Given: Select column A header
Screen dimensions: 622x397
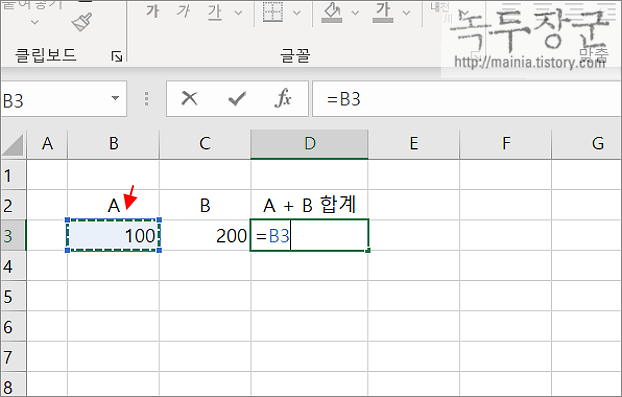Looking at the screenshot, I should click(x=47, y=144).
